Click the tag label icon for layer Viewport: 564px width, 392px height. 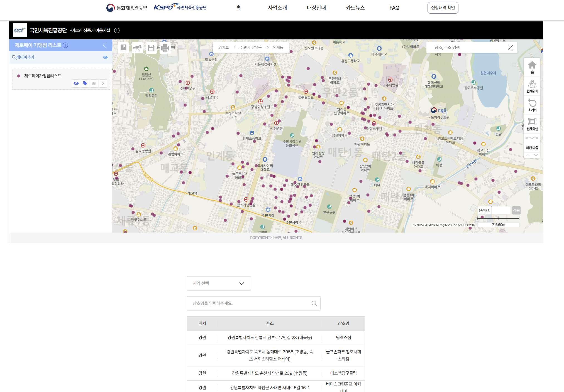(x=85, y=83)
